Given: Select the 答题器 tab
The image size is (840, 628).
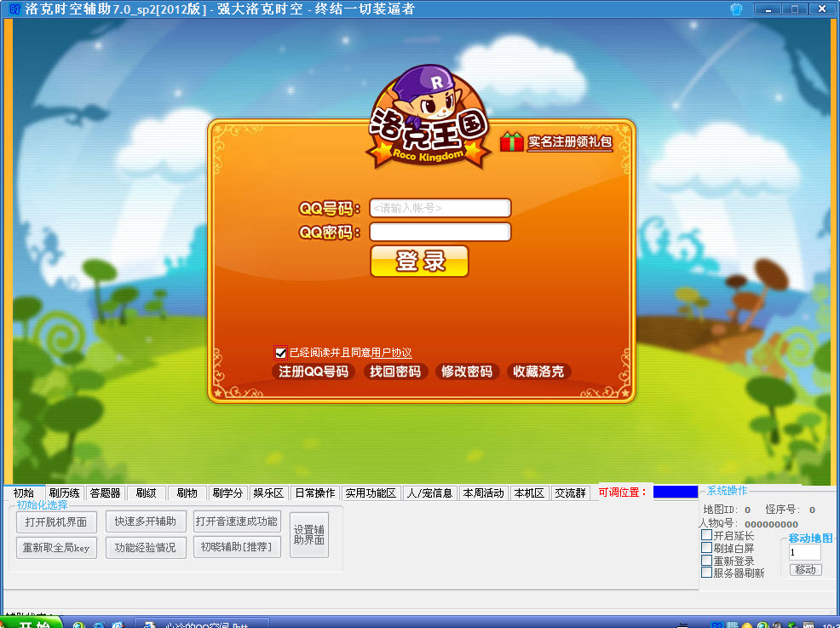Looking at the screenshot, I should (x=105, y=493).
